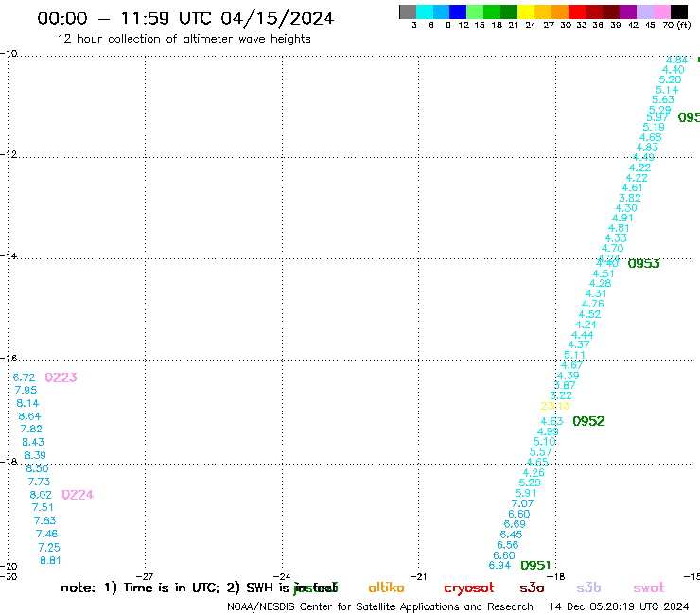The height and width of the screenshot is (615, 700).
Task: Pick the bright red swatch in the legend
Action: tap(577, 11)
